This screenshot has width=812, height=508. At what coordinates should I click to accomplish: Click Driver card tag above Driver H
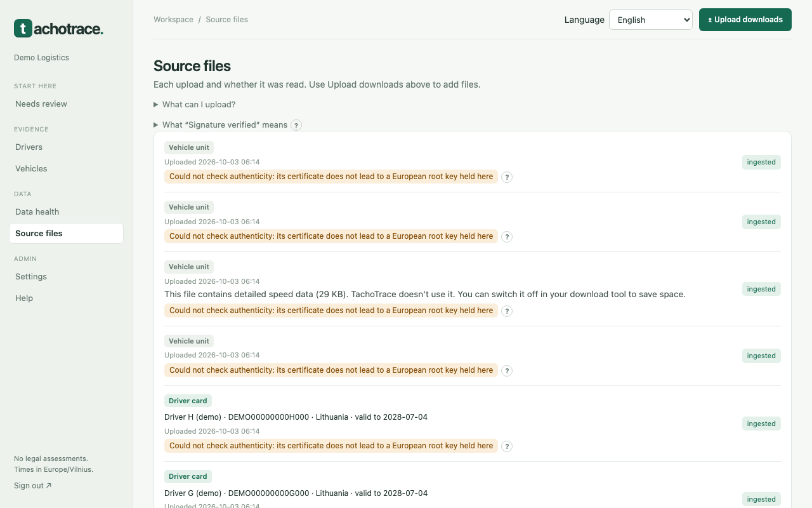[188, 401]
